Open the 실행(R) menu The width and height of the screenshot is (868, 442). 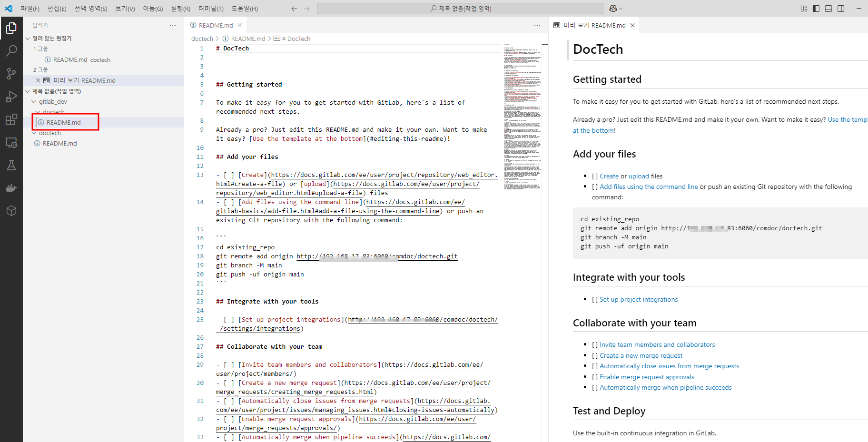point(180,9)
